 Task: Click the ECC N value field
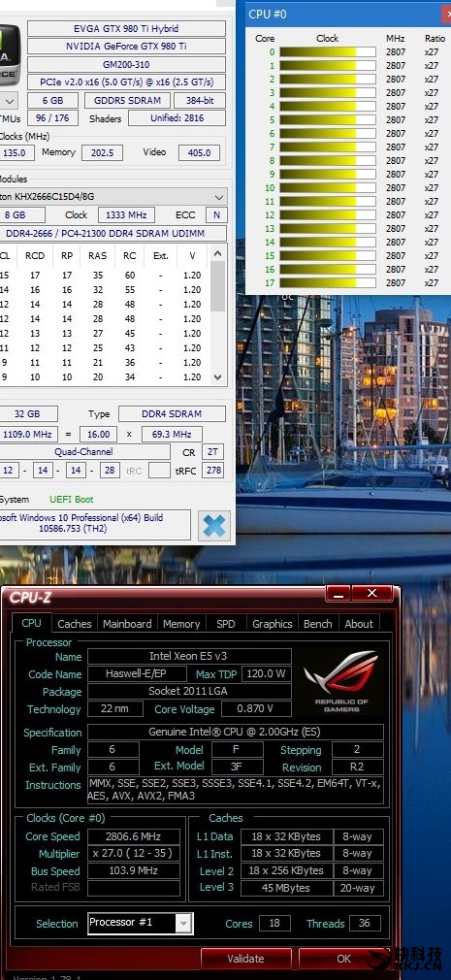click(x=216, y=214)
